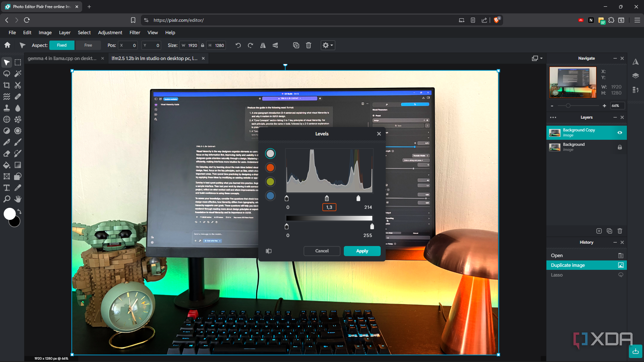This screenshot has height=362, width=644.
Task: Open the Filter menu
Action: pyautogui.click(x=135, y=33)
